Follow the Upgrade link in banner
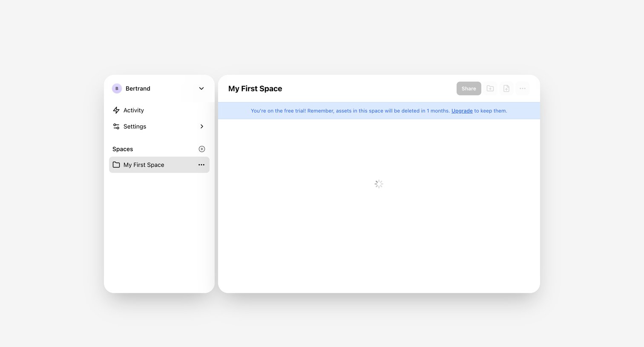Image resolution: width=644 pixels, height=347 pixels. (x=462, y=111)
